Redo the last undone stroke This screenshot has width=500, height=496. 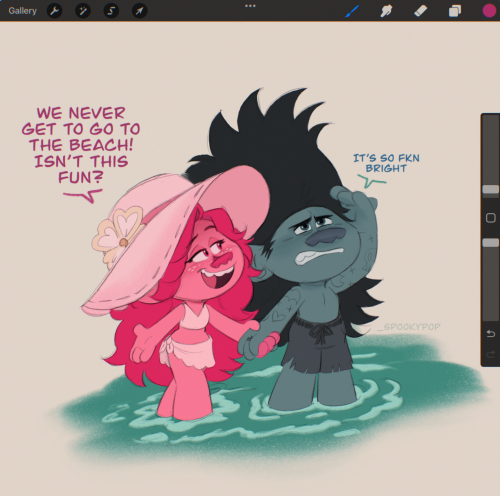pos(491,354)
